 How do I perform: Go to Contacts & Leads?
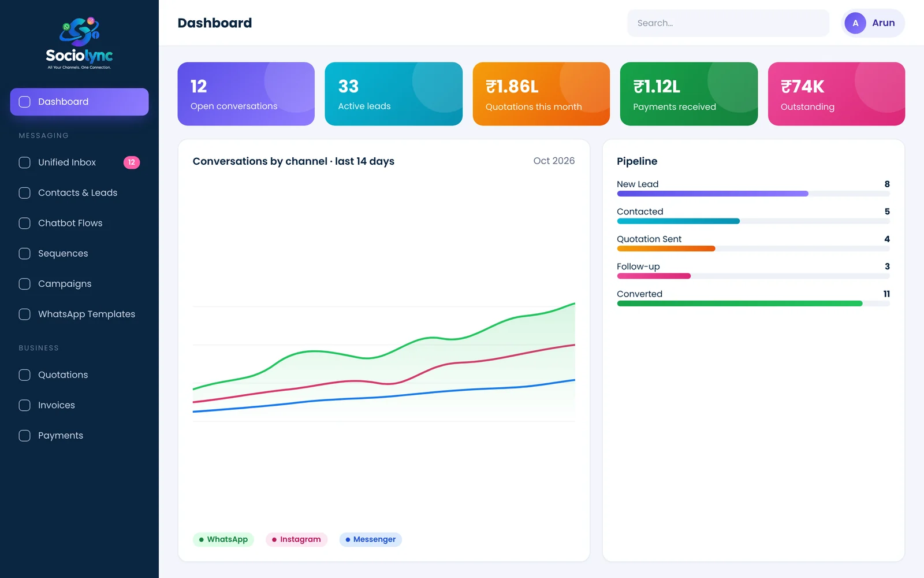point(79,193)
